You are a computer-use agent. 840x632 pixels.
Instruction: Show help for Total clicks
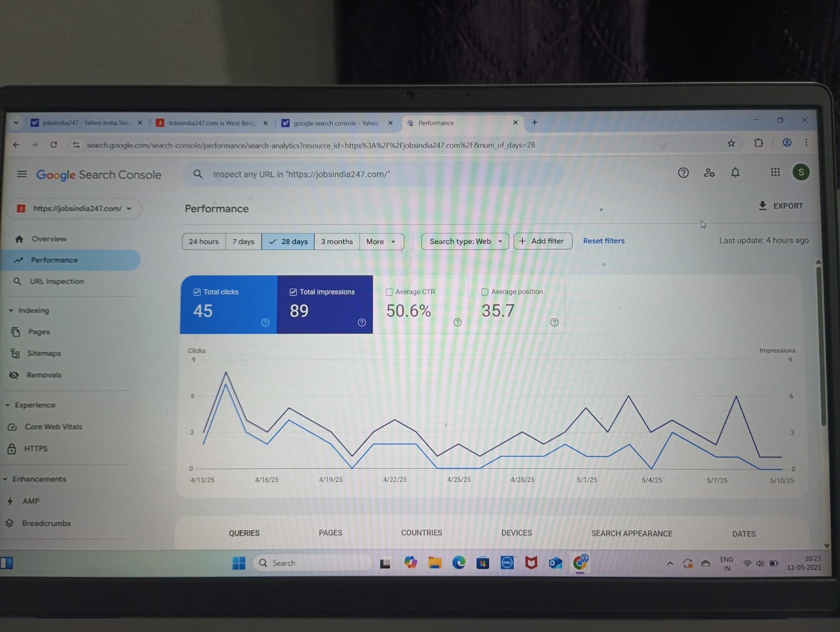[x=266, y=322]
